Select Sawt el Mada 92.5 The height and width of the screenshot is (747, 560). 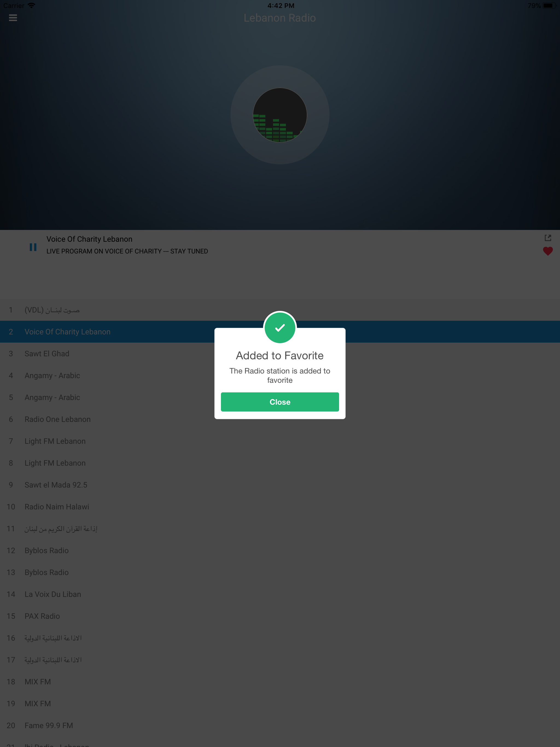pyautogui.click(x=280, y=485)
